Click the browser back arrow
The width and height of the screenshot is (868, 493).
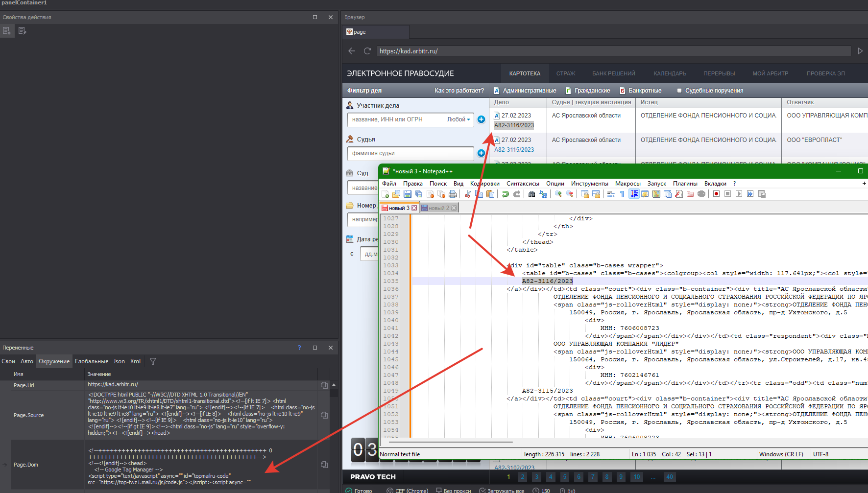tap(352, 51)
